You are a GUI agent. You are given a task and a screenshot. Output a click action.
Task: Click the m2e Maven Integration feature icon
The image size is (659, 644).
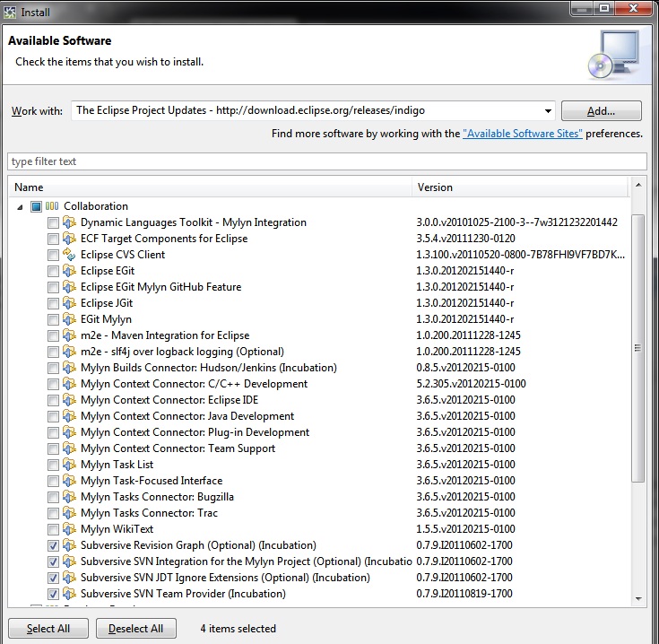tap(69, 335)
